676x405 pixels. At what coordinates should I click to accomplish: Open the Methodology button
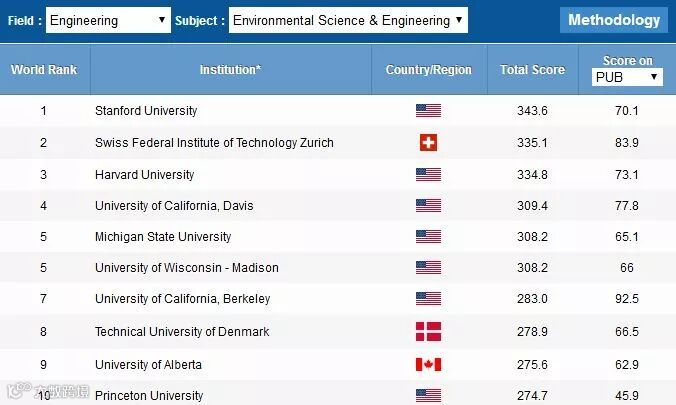[614, 20]
